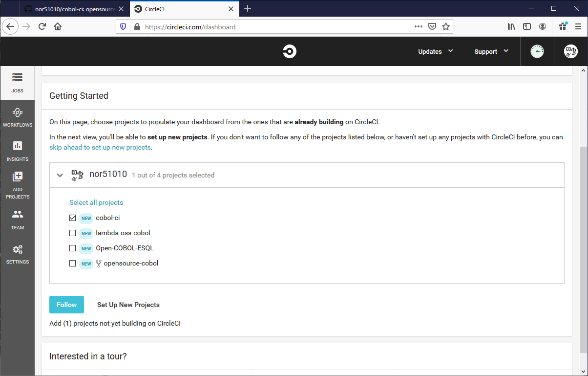The height and width of the screenshot is (376, 588).
Task: Click '1 out of 4 projects selected' text
Action: (173, 175)
